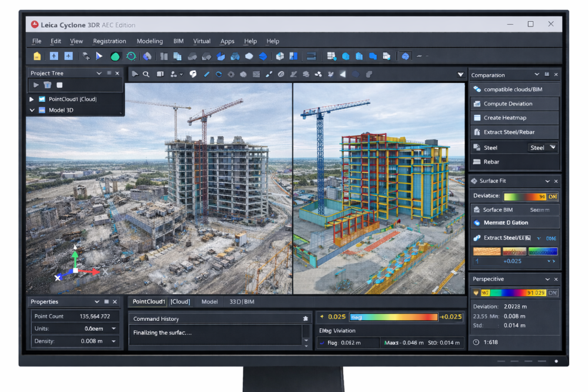Click the play arrow icon in Project Tree
This screenshot has height=392, width=588.
(36, 85)
